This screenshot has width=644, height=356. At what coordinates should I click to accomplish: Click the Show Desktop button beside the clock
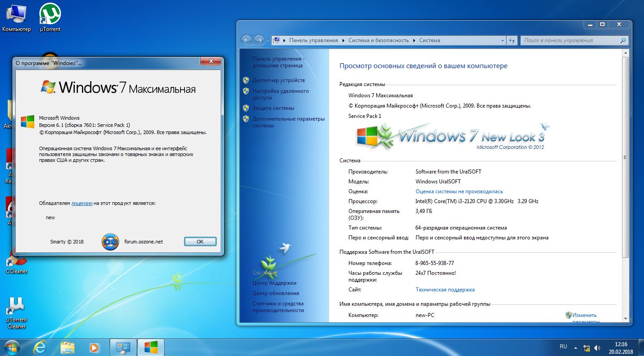pyautogui.click(x=640, y=347)
